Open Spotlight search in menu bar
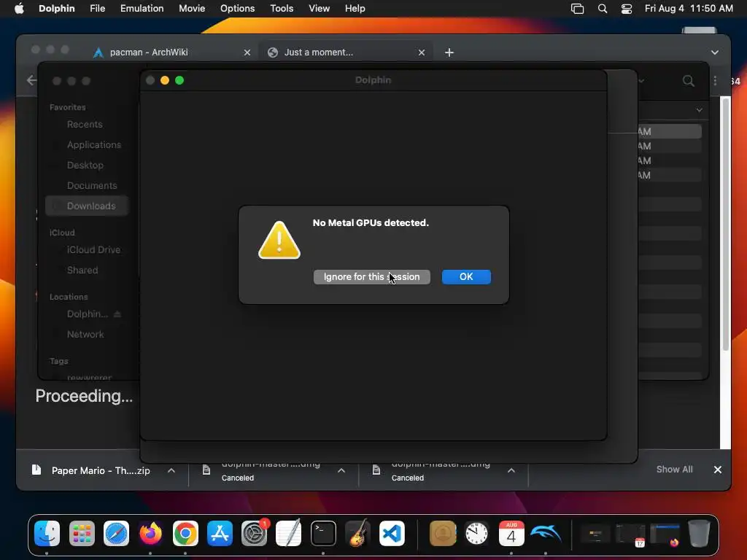 coord(602,9)
